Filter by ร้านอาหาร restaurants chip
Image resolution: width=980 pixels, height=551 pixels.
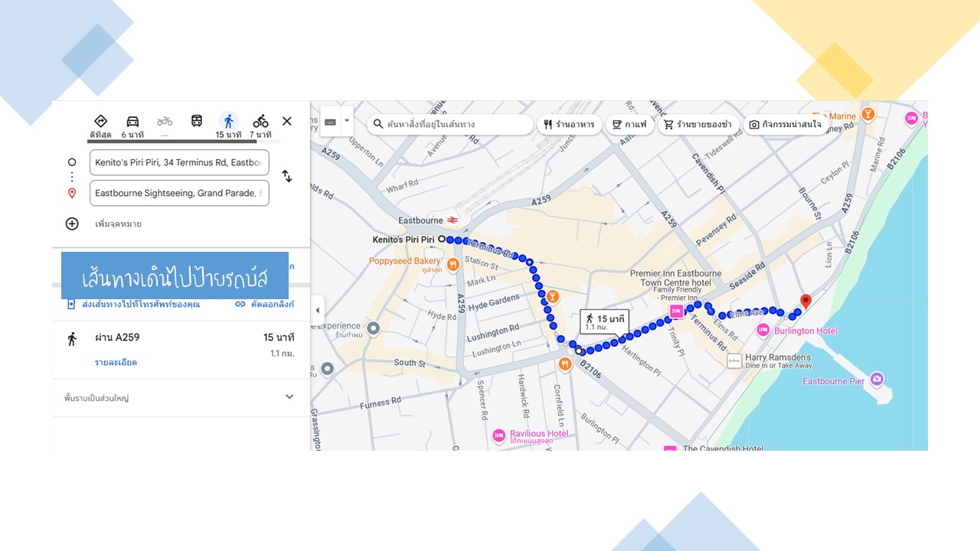569,124
